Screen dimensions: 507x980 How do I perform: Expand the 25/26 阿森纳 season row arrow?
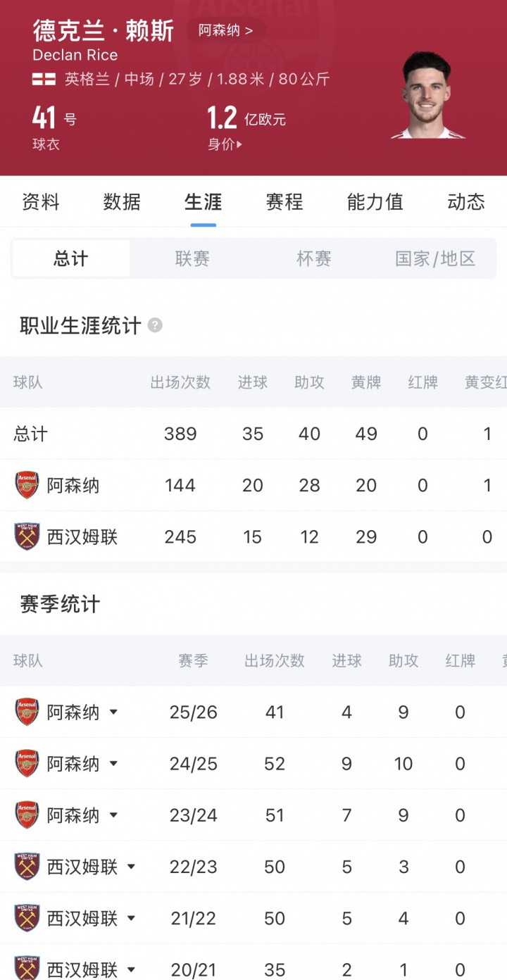[113, 712]
